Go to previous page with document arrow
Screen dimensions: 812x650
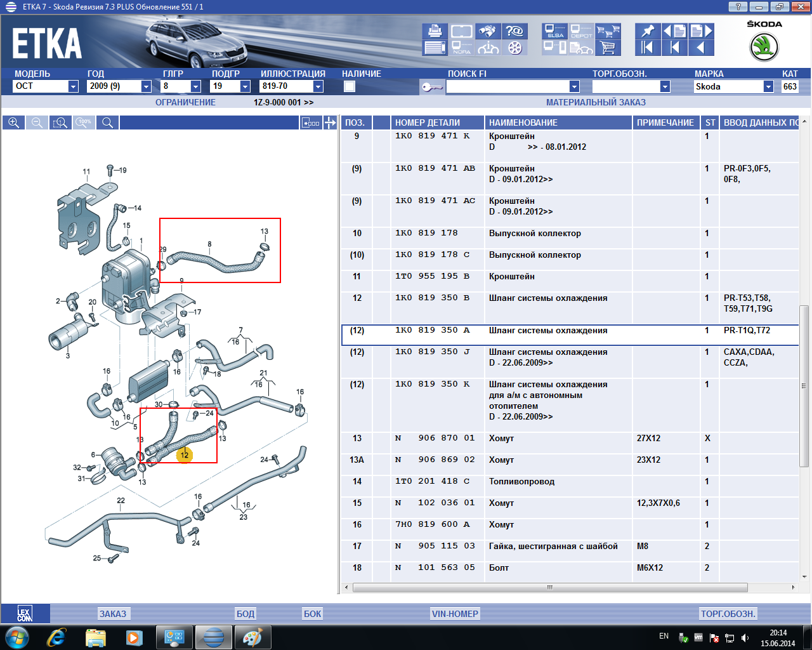point(675,31)
